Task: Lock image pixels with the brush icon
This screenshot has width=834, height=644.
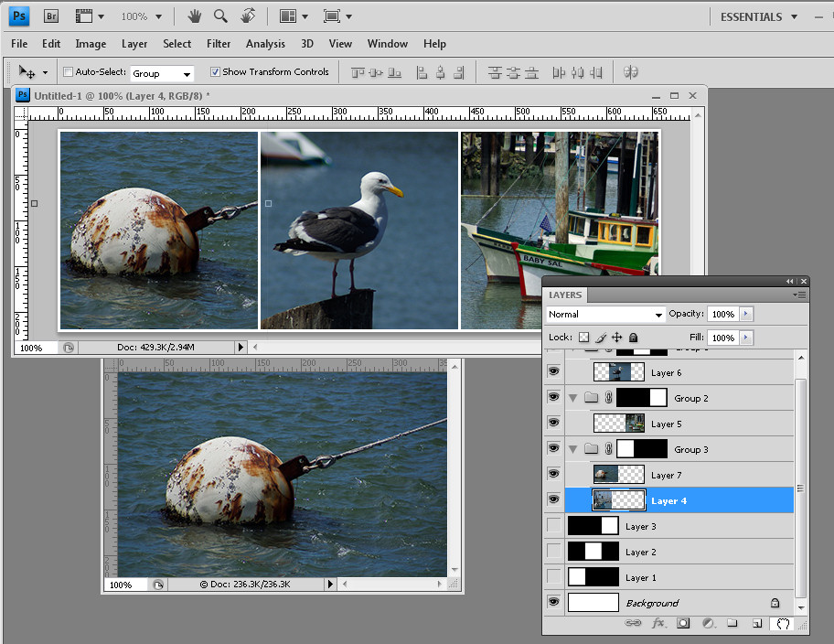Action: pyautogui.click(x=601, y=338)
